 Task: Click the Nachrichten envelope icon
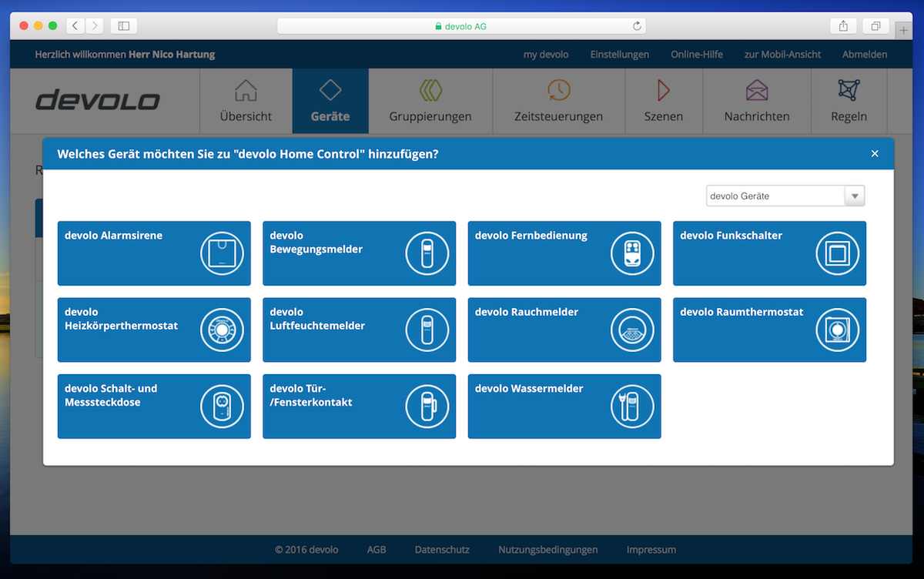(757, 90)
